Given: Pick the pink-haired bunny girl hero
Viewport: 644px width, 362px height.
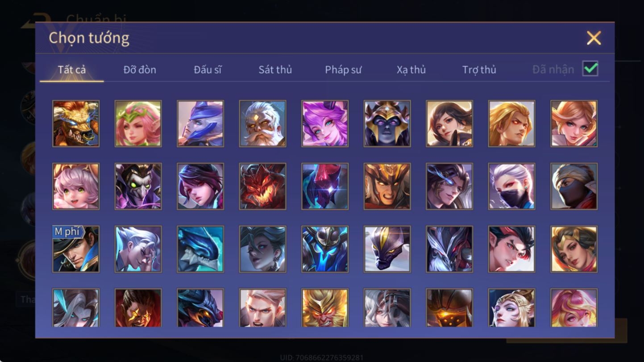Looking at the screenshot, I should point(76,186).
